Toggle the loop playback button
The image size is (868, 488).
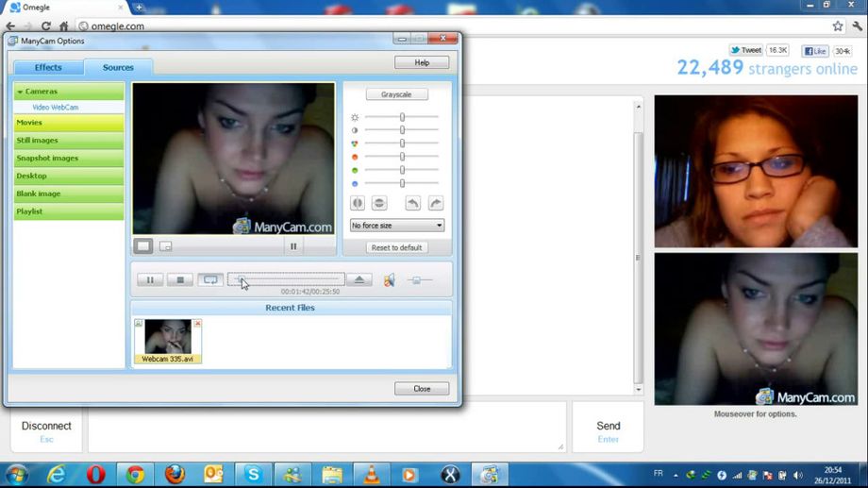pyautogui.click(x=209, y=279)
